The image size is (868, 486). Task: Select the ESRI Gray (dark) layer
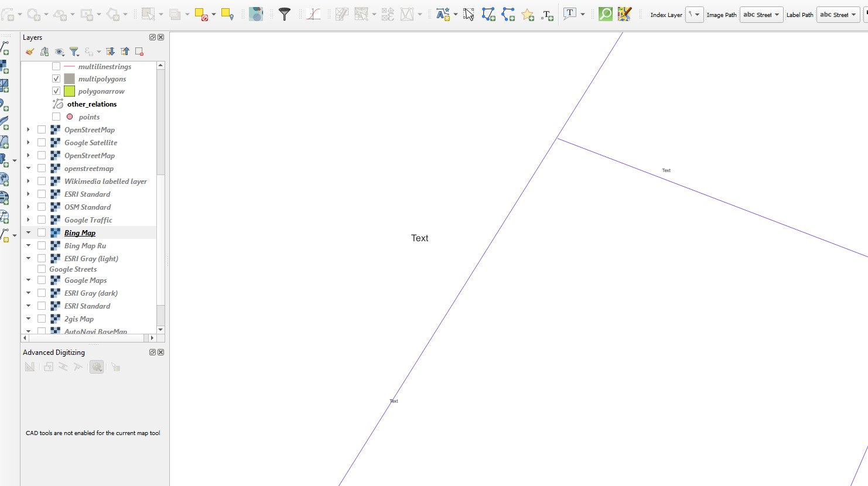[x=91, y=293]
